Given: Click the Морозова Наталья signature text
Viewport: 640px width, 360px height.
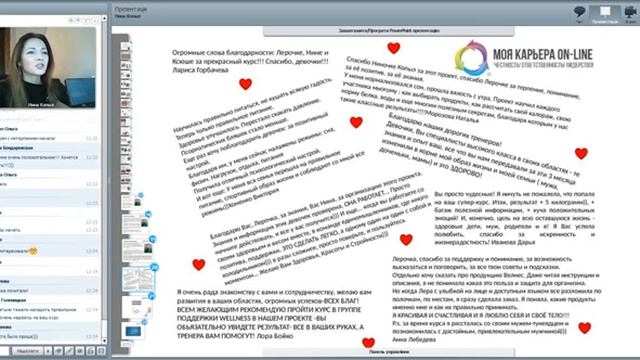Looking at the screenshot, I should click(453, 118).
